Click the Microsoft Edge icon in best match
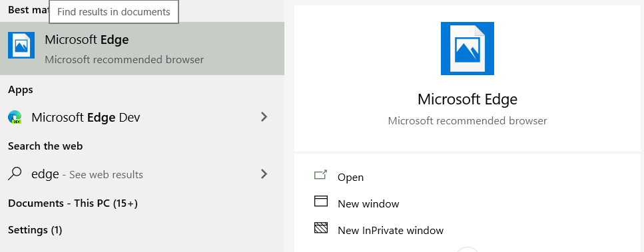Screen dimensions: 644x252 tap(21, 45)
